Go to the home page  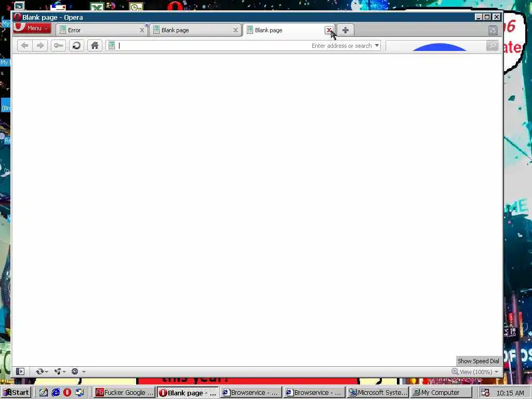coord(95,46)
